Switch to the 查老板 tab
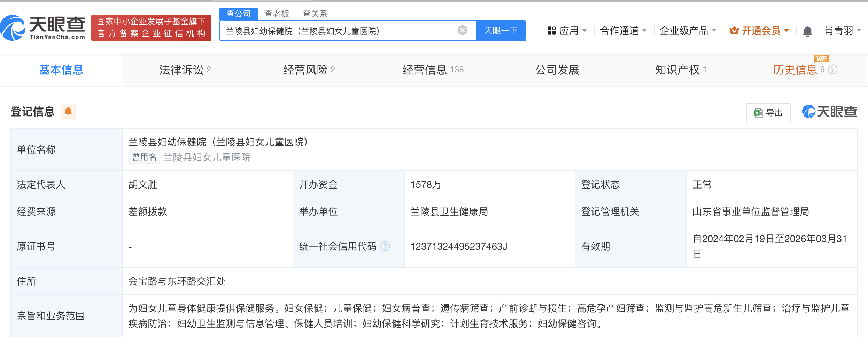This screenshot has height=352, width=868. coord(277,14)
